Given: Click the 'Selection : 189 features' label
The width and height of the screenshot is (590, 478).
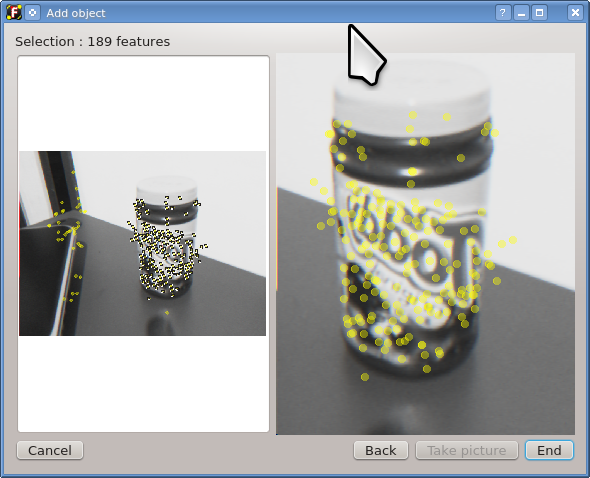Looking at the screenshot, I should [93, 41].
